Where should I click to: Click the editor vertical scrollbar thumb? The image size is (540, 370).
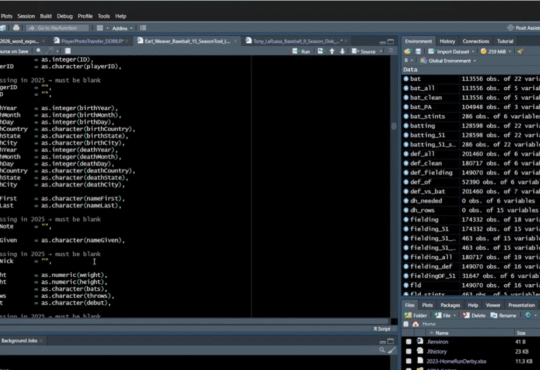click(394, 126)
